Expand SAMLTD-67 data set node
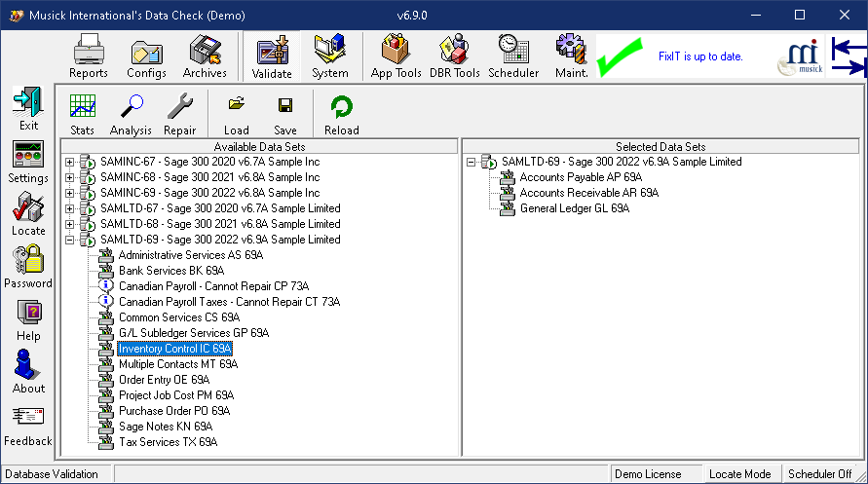Image resolution: width=868 pixels, height=484 pixels. pos(70,208)
